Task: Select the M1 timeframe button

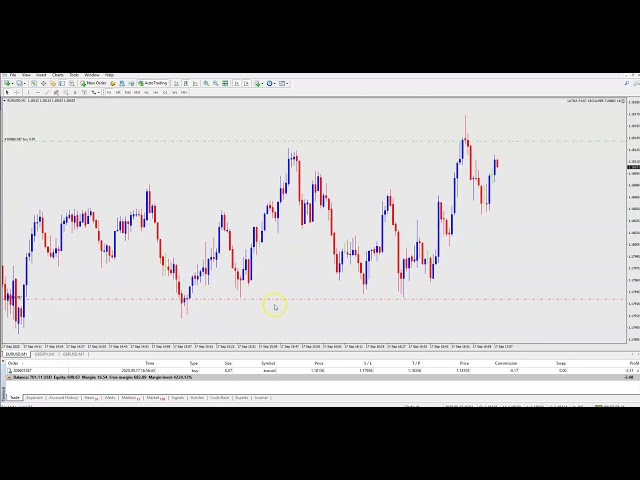Action: click(109, 92)
